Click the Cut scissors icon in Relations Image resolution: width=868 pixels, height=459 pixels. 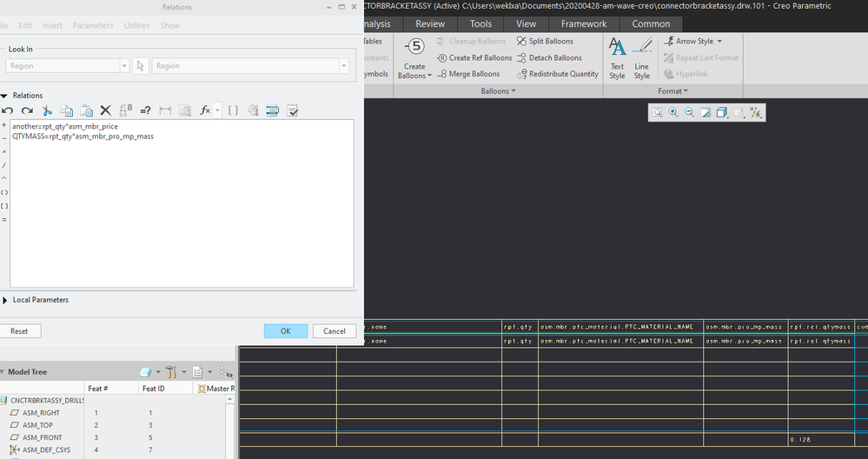[47, 110]
